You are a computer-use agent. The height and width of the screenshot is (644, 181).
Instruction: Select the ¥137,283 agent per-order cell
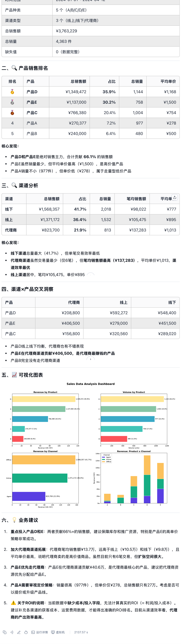point(132,230)
